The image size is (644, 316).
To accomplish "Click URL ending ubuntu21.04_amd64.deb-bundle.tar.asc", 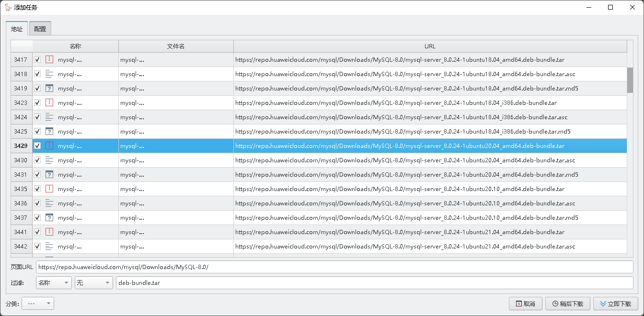I will point(405,247).
